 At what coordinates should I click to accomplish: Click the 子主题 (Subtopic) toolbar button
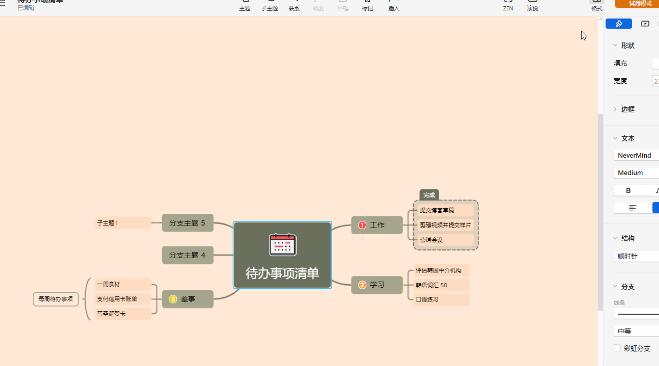point(269,5)
